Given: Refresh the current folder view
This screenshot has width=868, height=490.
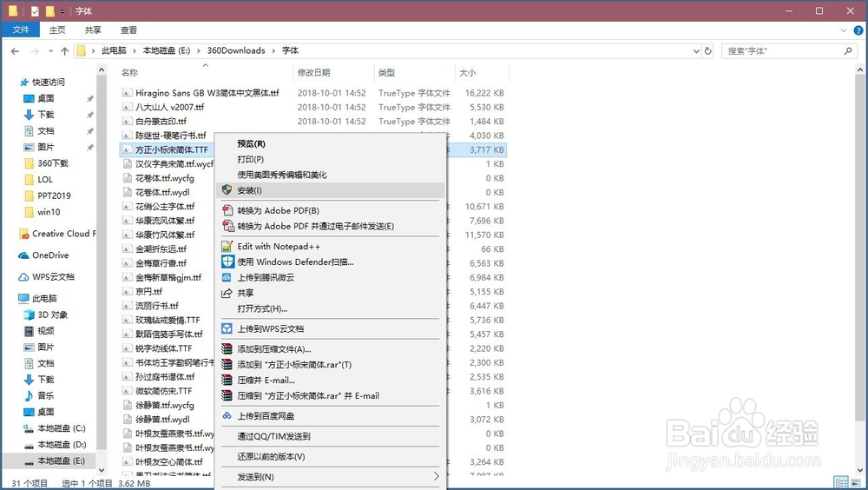Looking at the screenshot, I should click(x=708, y=51).
